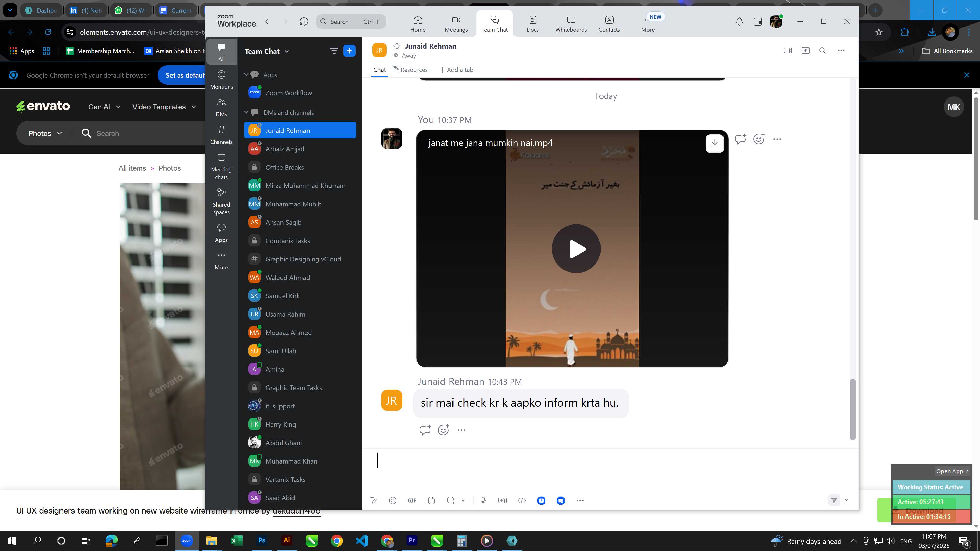Switch to the Meetings tab
The height and width of the screenshot is (551, 980).
(x=456, y=23)
